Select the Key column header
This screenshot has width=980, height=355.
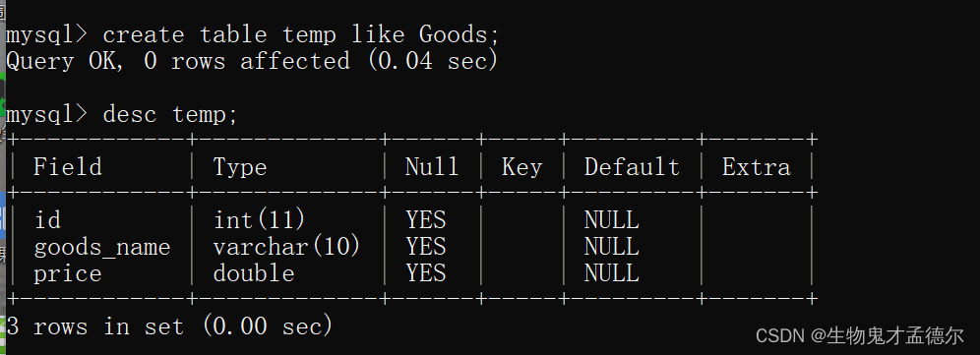[521, 167]
